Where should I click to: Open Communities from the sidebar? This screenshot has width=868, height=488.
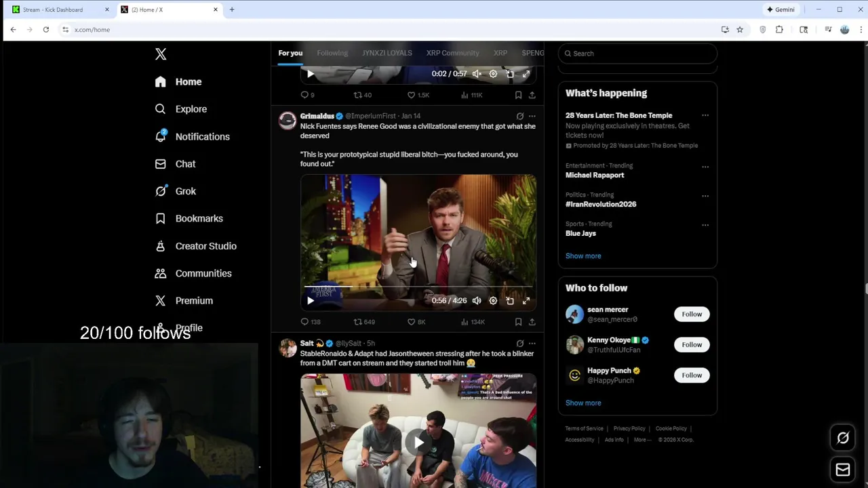tap(193, 273)
